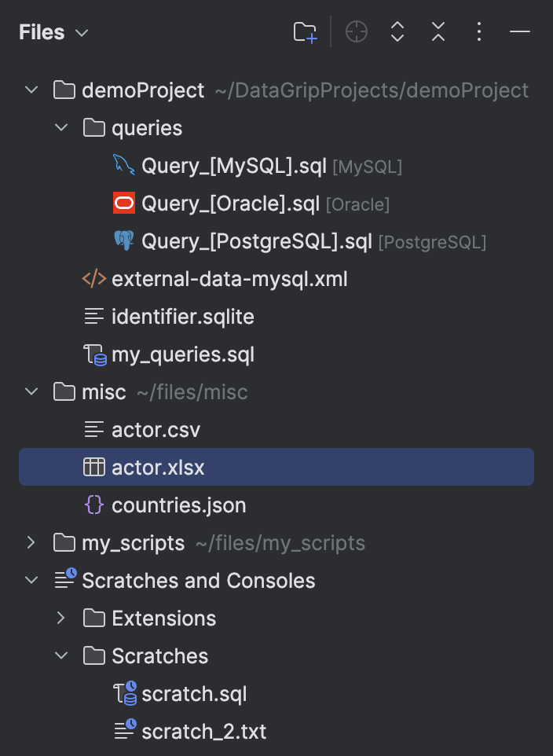
Task: Click the PostgreSQL elephant icon
Action: coord(123,240)
